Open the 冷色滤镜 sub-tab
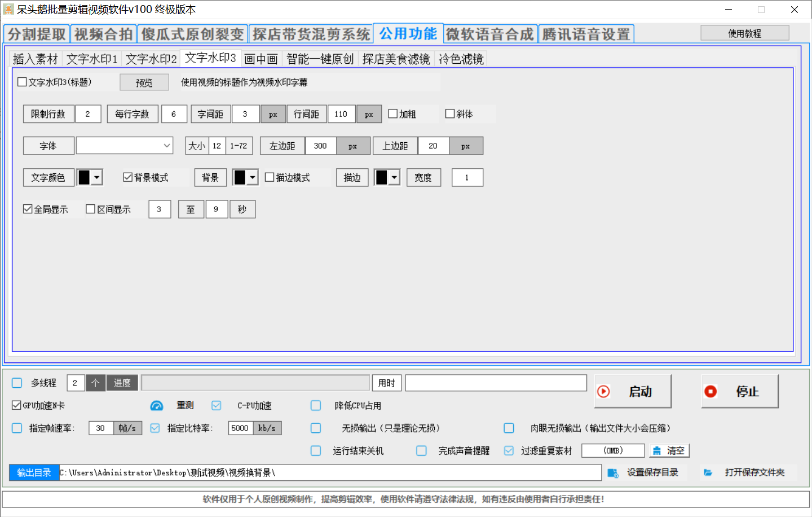 [461, 59]
